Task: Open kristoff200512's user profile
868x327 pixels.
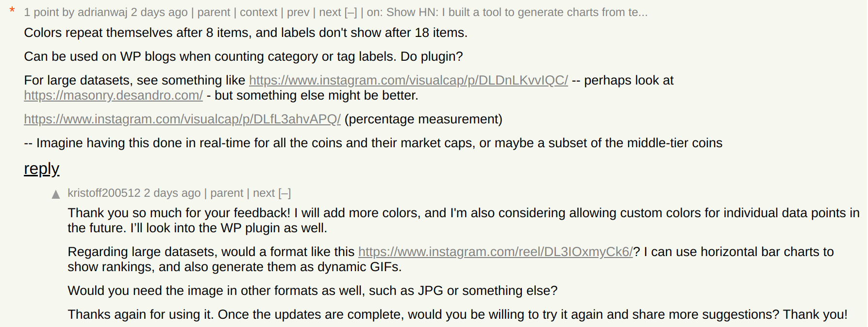Action: 104,193
